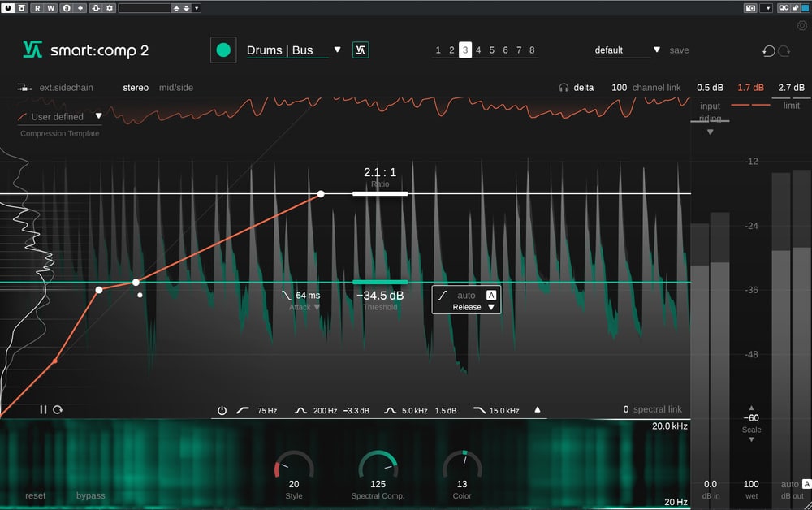Toggle the delta headphones icon
The height and width of the screenshot is (510, 812).
pyautogui.click(x=564, y=88)
